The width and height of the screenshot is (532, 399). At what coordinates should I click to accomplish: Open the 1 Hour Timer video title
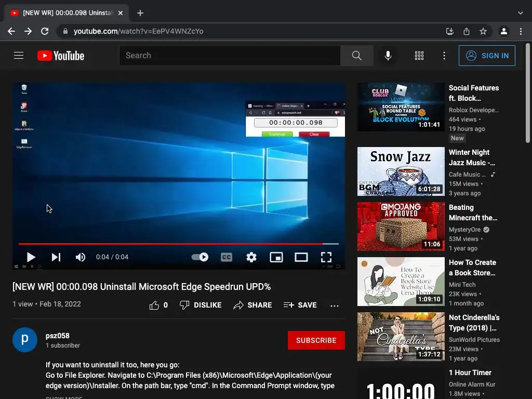click(x=470, y=372)
